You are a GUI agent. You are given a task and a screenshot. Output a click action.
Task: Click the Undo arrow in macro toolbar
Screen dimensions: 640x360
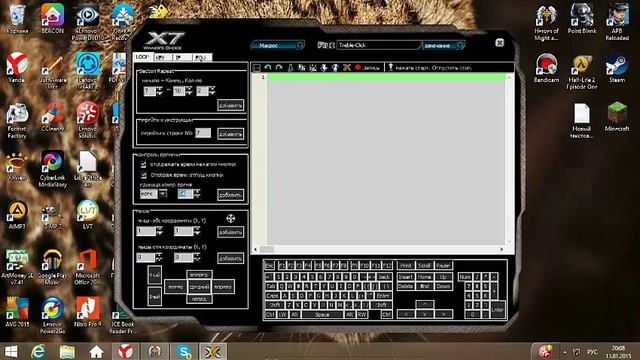tap(268, 67)
